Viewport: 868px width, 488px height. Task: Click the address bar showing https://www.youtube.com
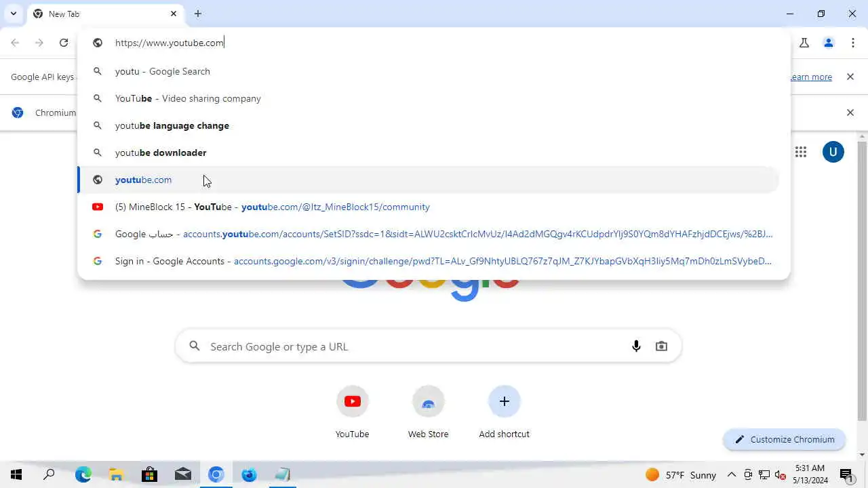coord(434,43)
